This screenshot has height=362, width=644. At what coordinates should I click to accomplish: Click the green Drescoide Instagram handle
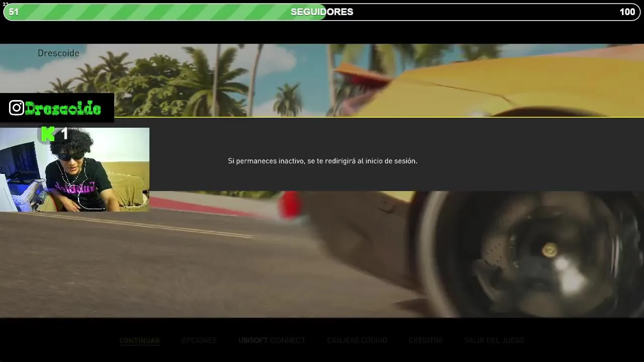point(63,108)
